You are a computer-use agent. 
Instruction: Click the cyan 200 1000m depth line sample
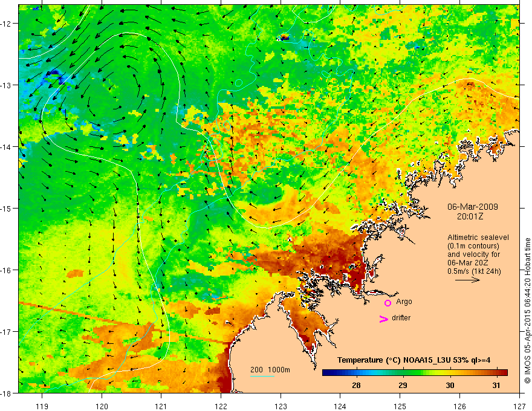point(262,376)
